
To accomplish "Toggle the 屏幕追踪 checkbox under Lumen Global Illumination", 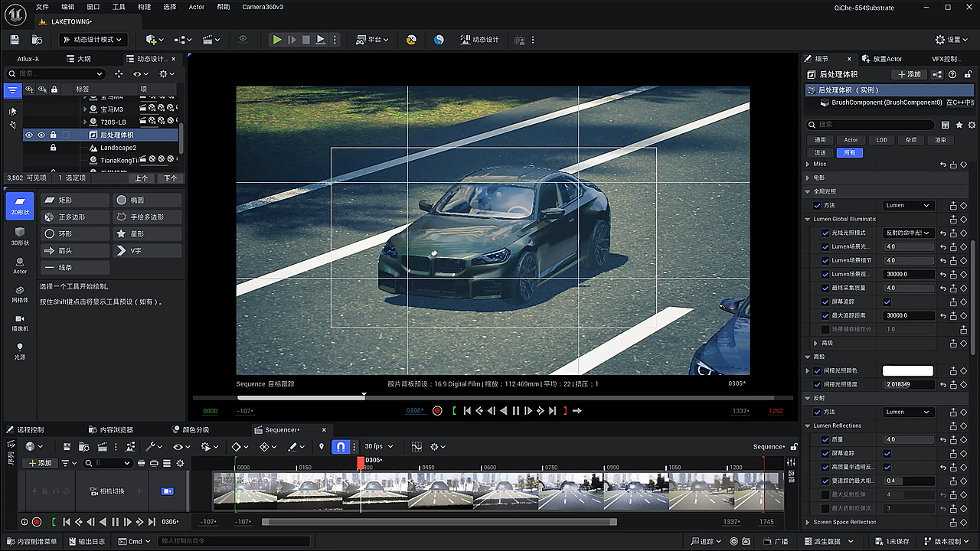I will 887,302.
